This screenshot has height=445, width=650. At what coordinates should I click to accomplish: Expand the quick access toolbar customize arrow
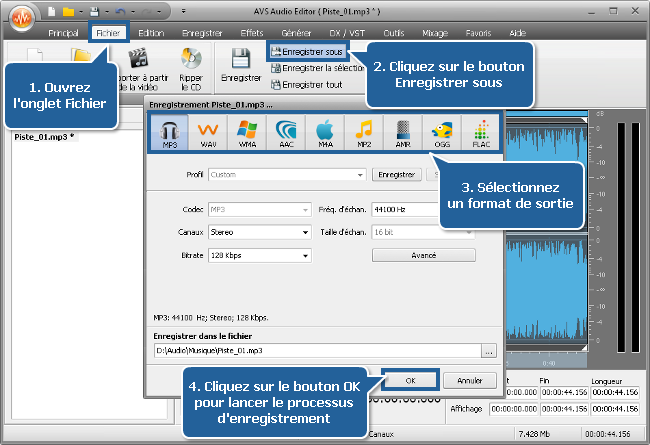pyautogui.click(x=183, y=11)
